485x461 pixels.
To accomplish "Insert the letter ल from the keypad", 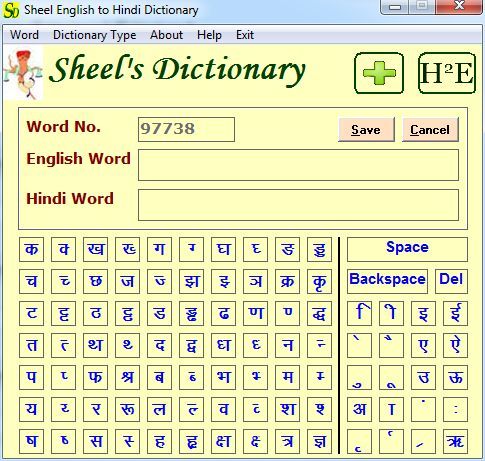I will pyautogui.click(x=159, y=409).
